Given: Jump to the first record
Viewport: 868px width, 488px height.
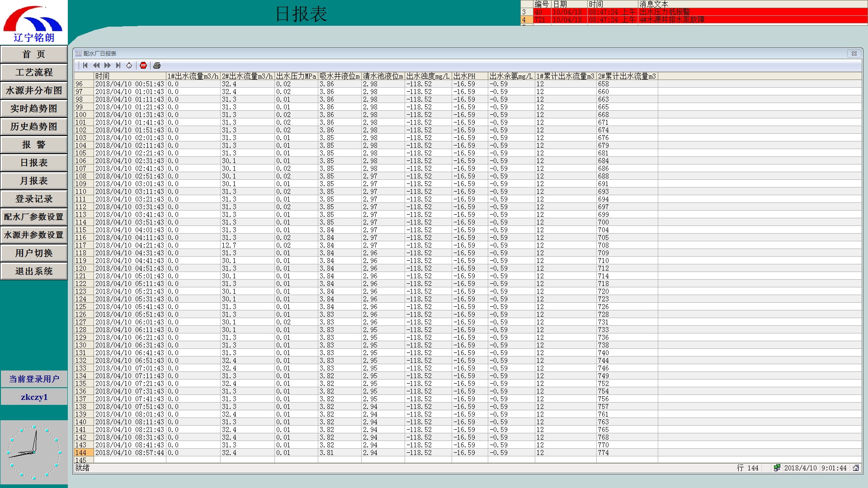Looking at the screenshot, I should coord(85,66).
